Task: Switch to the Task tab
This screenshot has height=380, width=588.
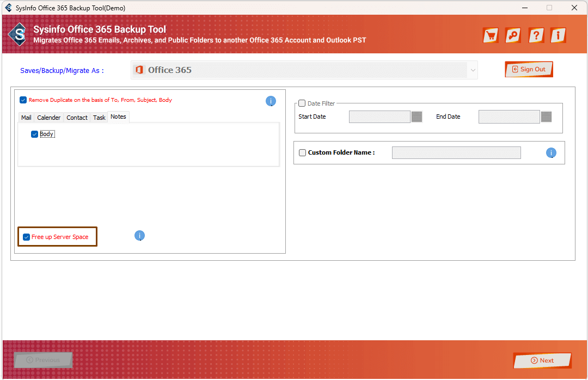Action: click(x=99, y=118)
